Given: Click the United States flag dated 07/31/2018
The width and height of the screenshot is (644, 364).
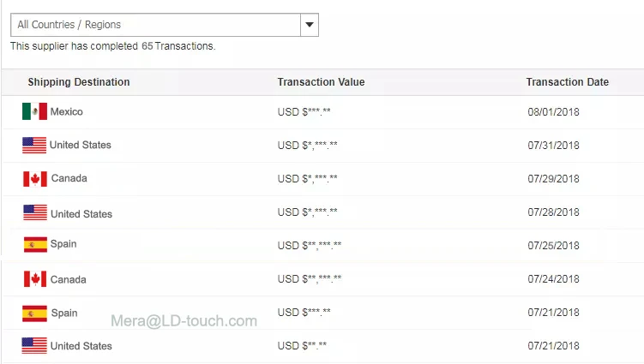Looking at the screenshot, I should pyautogui.click(x=34, y=146).
